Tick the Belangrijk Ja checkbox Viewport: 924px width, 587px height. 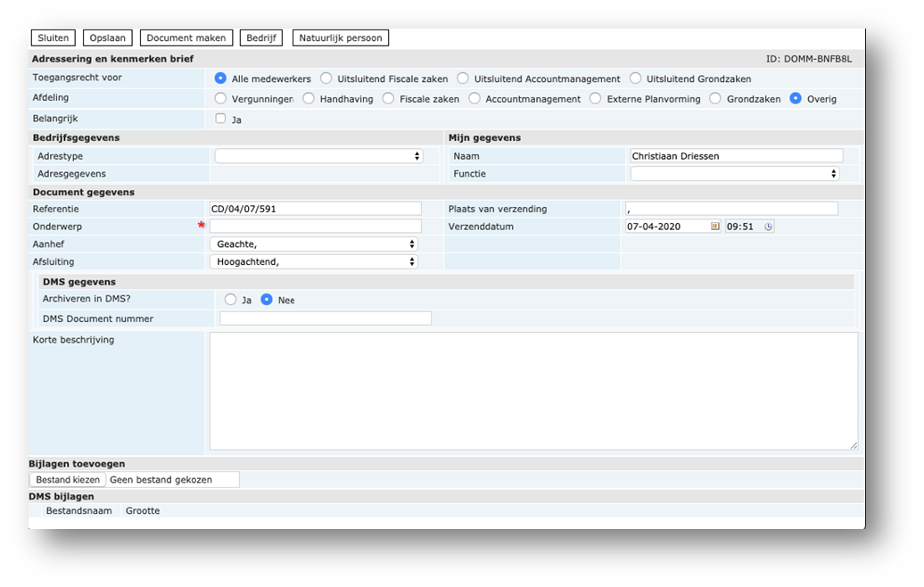[220, 119]
